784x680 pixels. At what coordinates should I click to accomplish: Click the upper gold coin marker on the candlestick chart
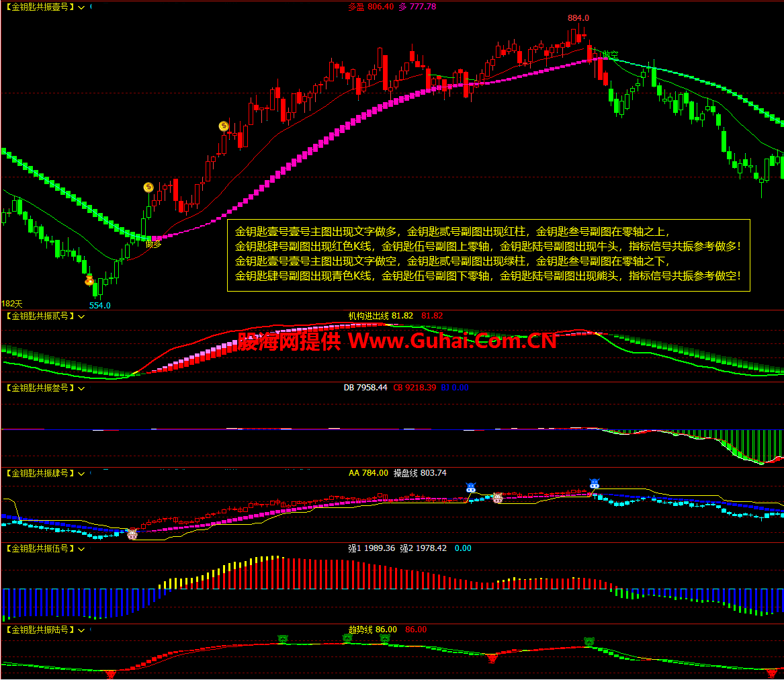click(x=224, y=126)
